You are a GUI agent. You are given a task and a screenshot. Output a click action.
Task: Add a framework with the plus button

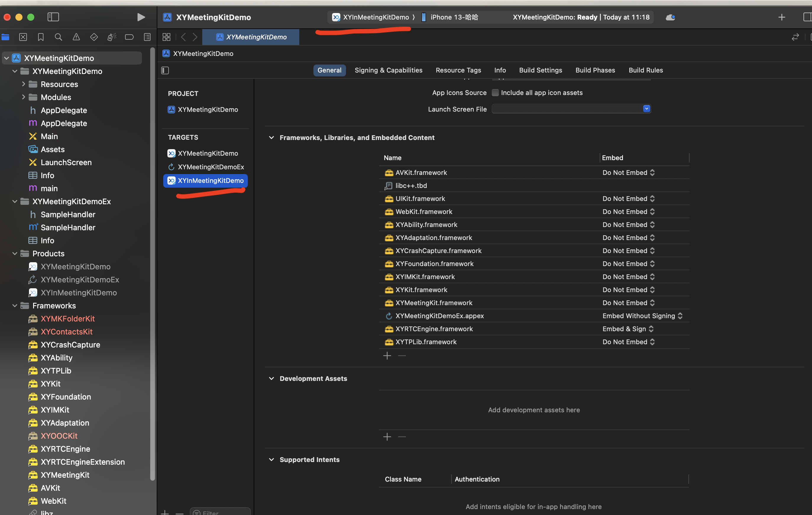point(387,355)
